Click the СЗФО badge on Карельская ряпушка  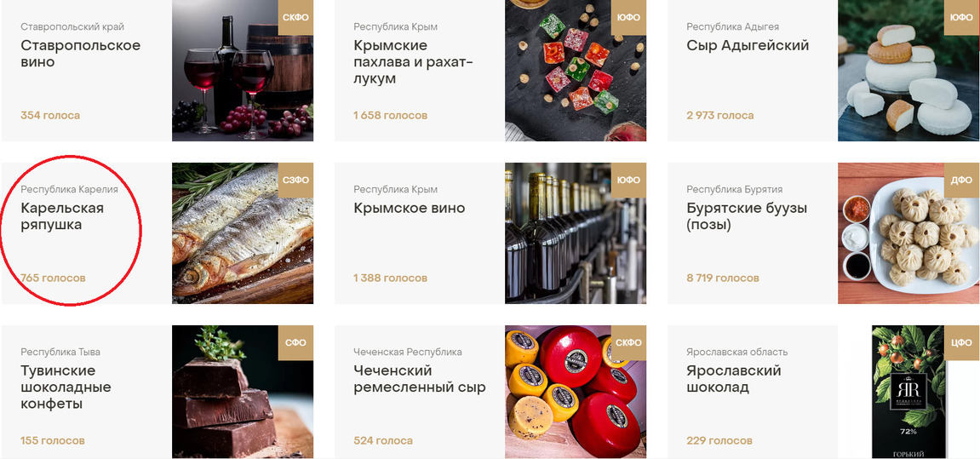295,180
